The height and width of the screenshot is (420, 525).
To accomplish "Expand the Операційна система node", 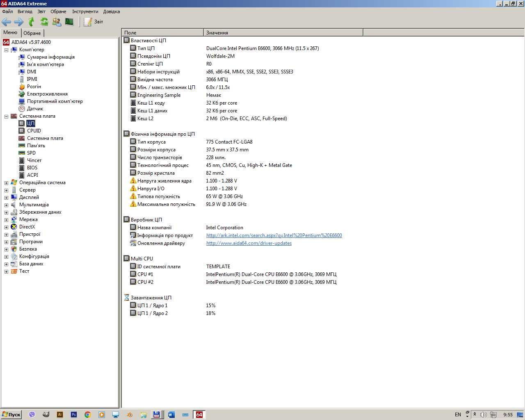I will (6, 183).
